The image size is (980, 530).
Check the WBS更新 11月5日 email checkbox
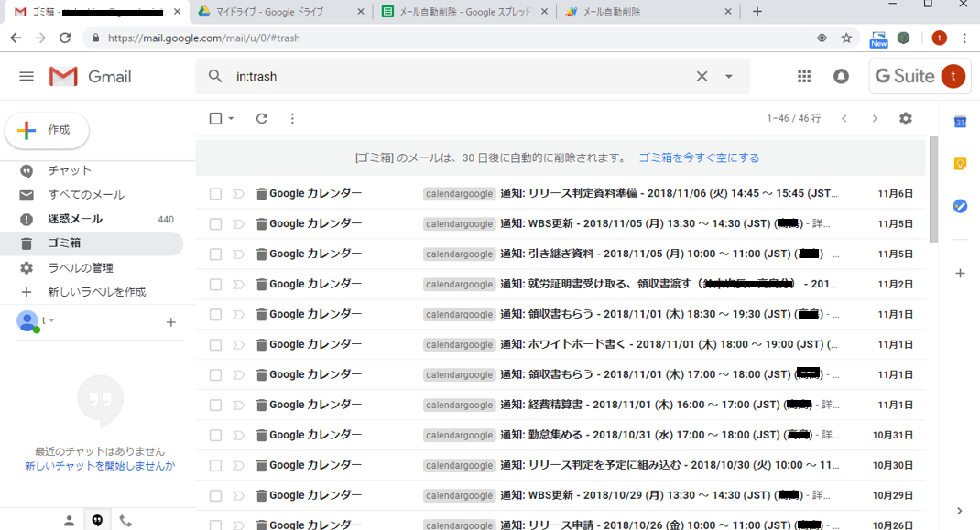tap(215, 223)
